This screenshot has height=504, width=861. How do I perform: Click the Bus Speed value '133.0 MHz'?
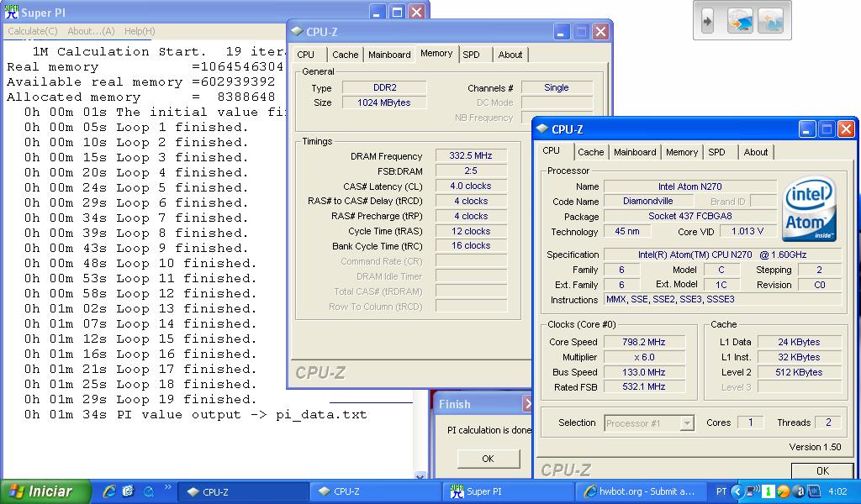pos(643,372)
